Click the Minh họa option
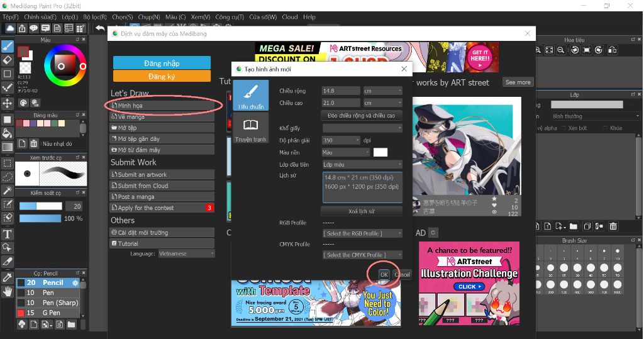This screenshot has width=644, height=339. 162,106
